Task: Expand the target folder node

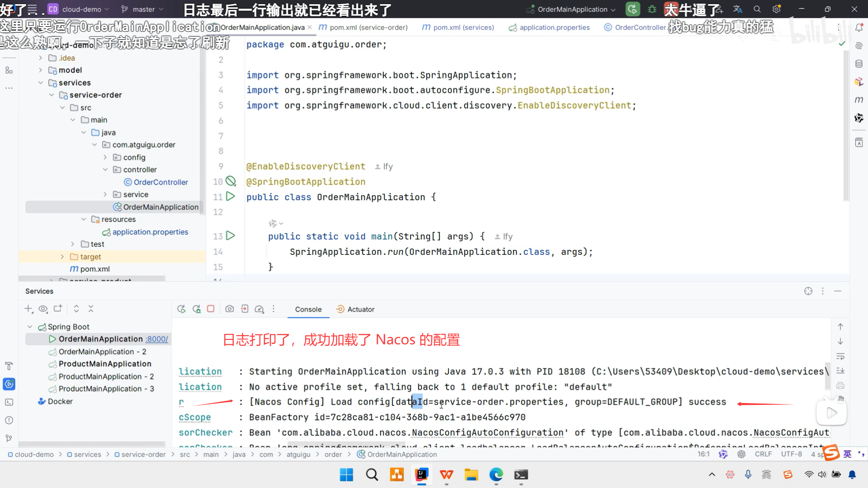Action: pos(62,256)
